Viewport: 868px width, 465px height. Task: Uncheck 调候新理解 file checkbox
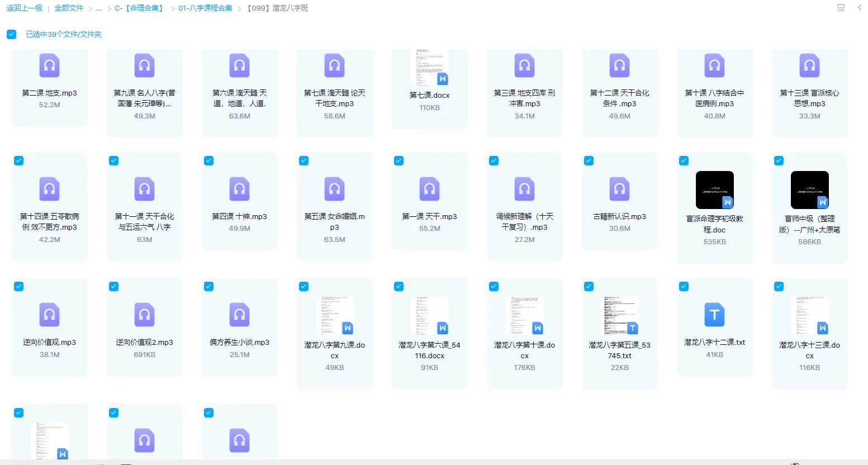tap(494, 160)
